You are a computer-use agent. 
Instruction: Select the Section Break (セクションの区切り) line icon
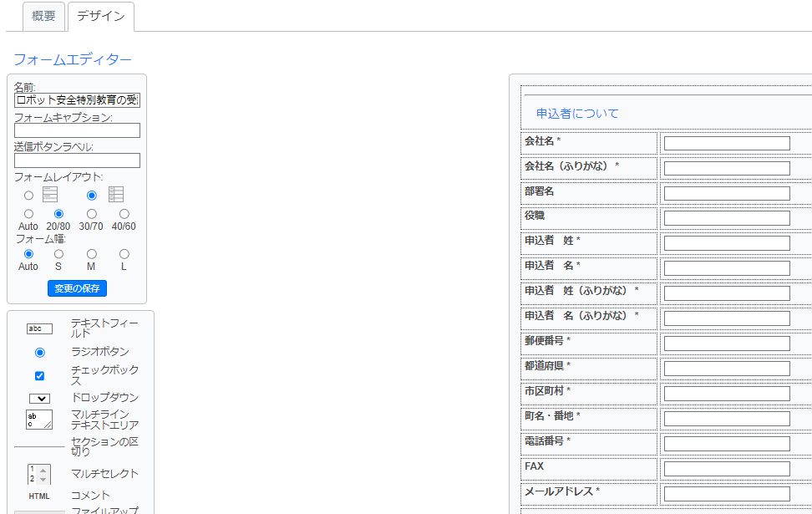pos(39,446)
